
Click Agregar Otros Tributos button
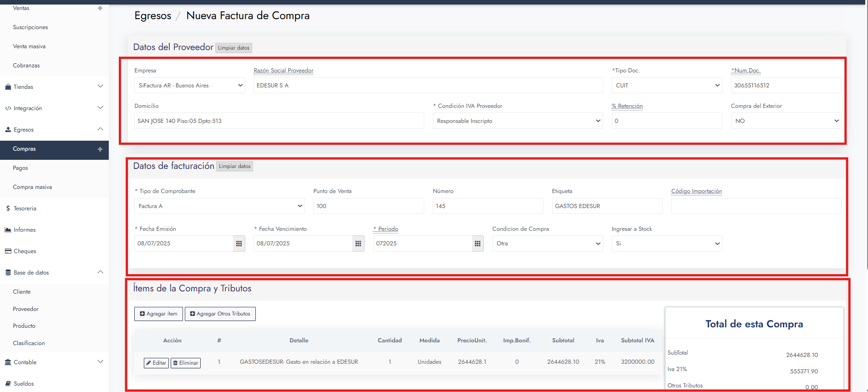pos(220,314)
